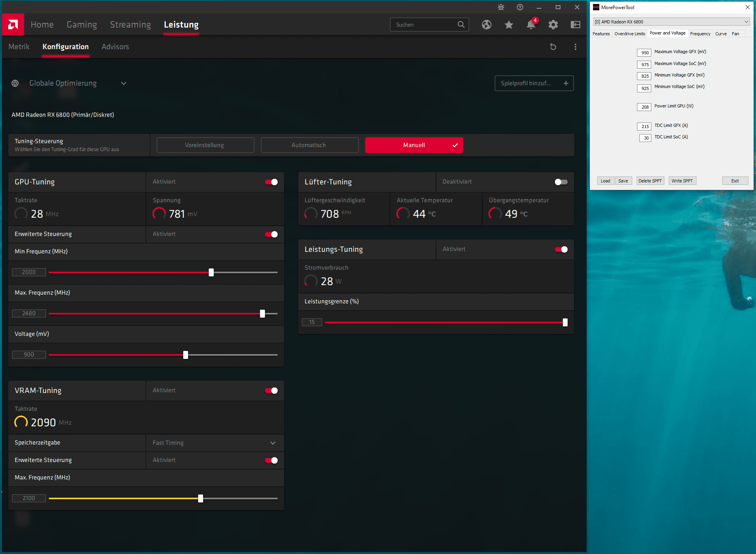Disable the GPU-Tuning toggle
The height and width of the screenshot is (554, 756).
click(x=271, y=182)
